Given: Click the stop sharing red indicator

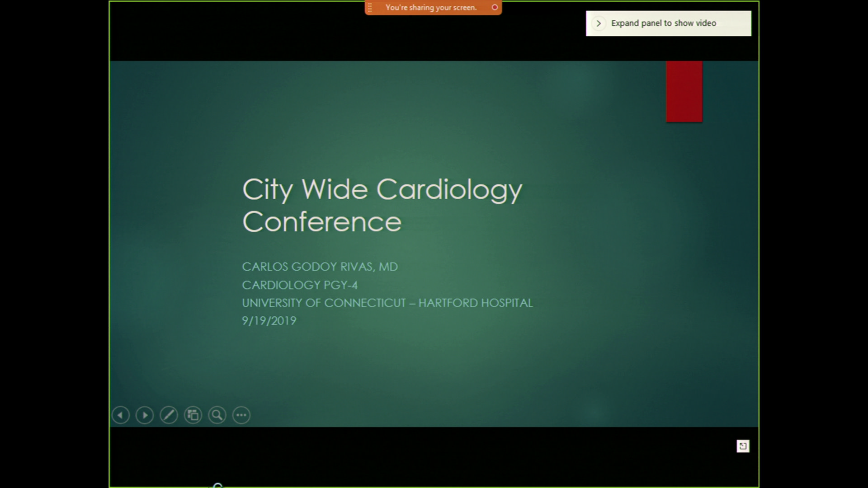Looking at the screenshot, I should click(495, 7).
